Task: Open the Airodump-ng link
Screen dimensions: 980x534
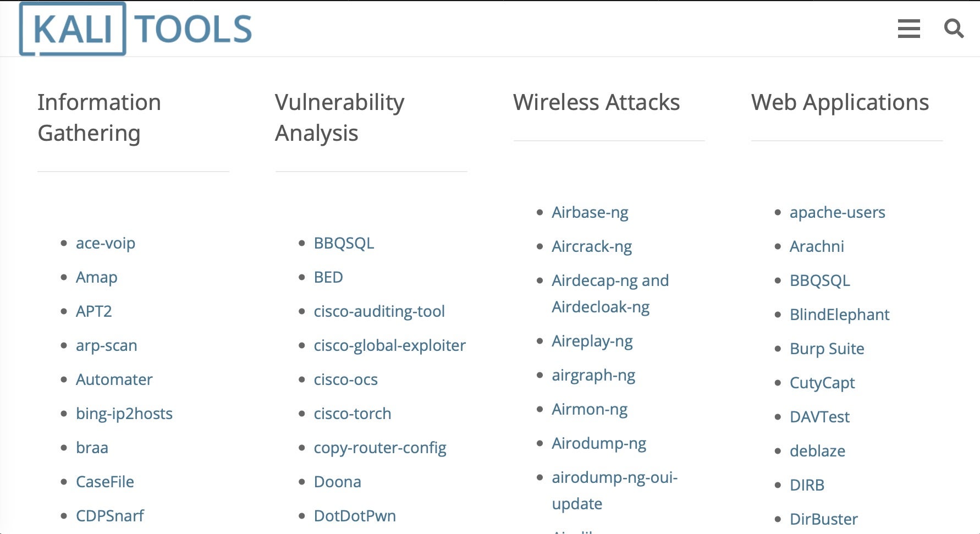Action: pyautogui.click(x=599, y=443)
